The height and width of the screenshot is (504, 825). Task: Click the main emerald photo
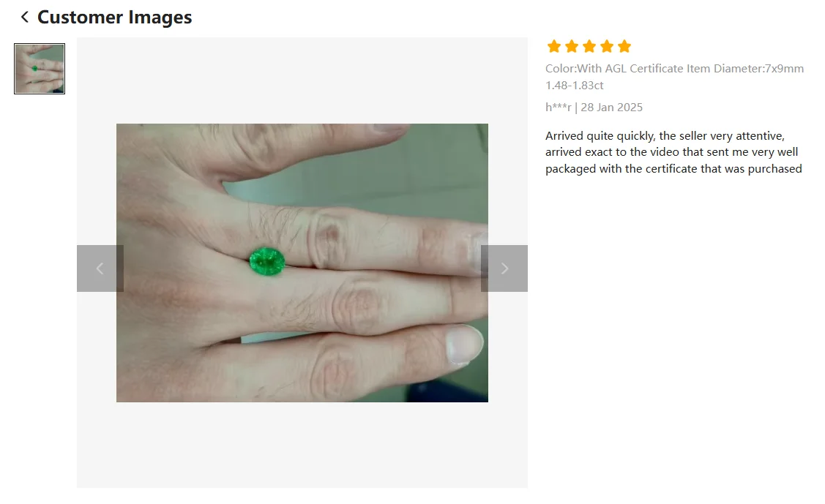[x=302, y=263]
